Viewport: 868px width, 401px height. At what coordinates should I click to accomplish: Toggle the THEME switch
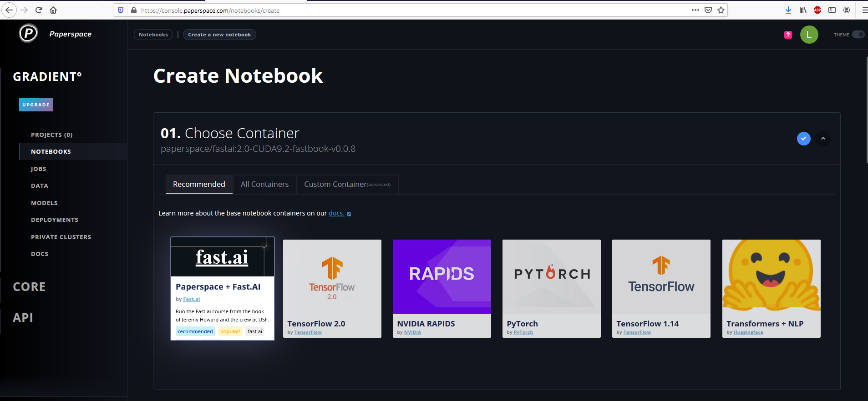click(858, 35)
